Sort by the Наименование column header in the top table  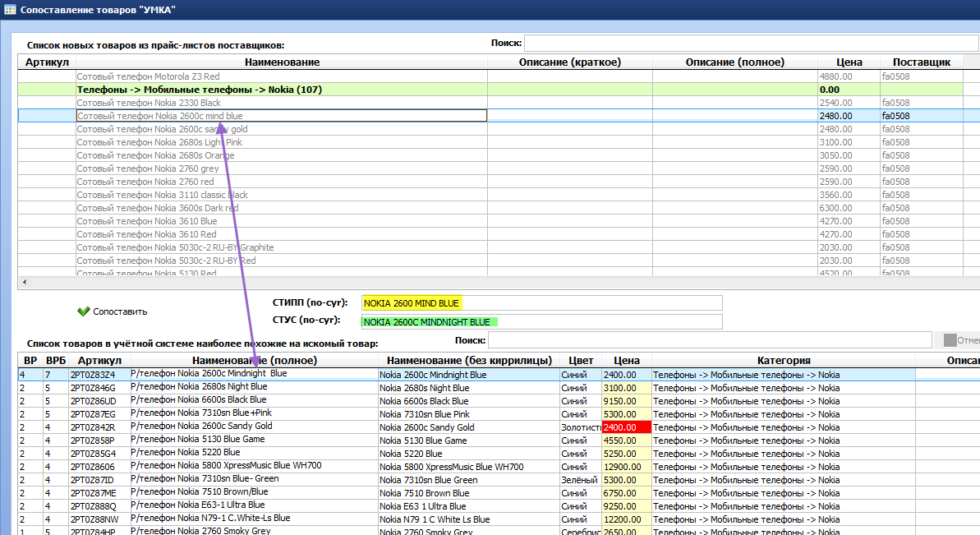point(282,62)
